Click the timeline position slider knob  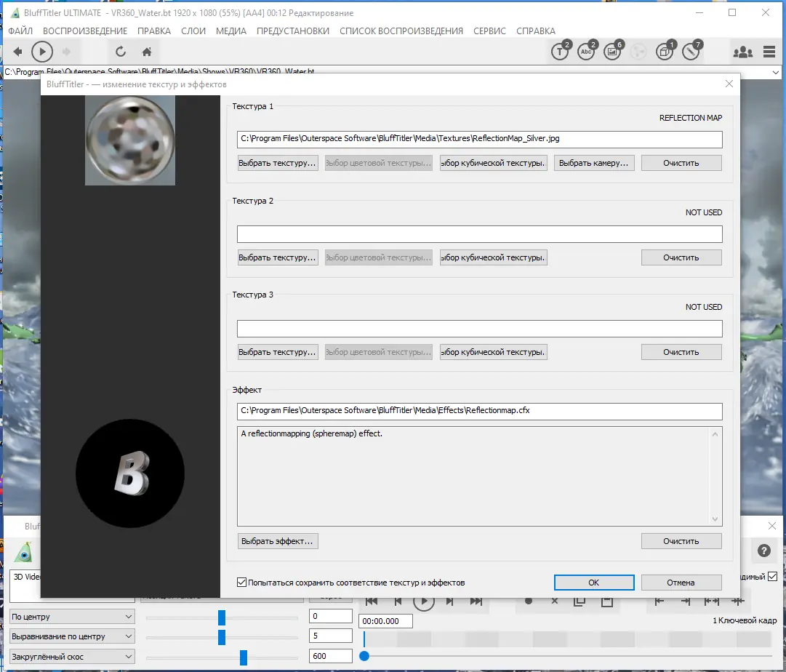coord(364,656)
